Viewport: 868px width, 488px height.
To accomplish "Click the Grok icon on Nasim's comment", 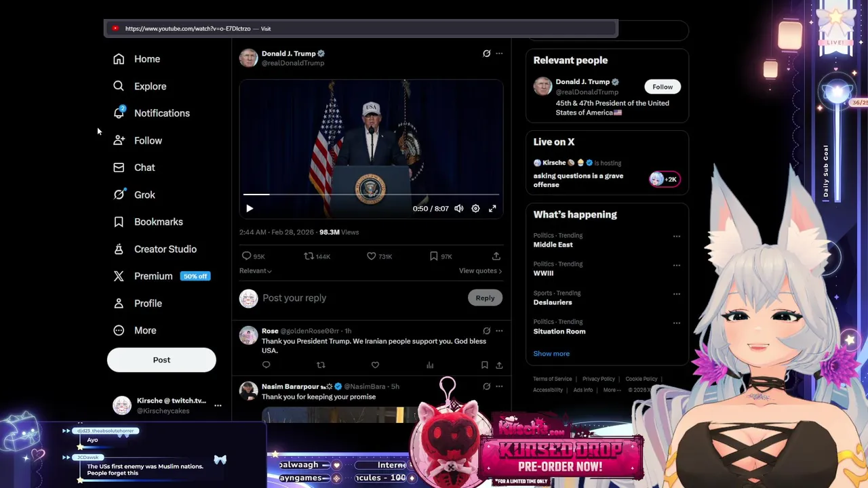I will 486,386.
